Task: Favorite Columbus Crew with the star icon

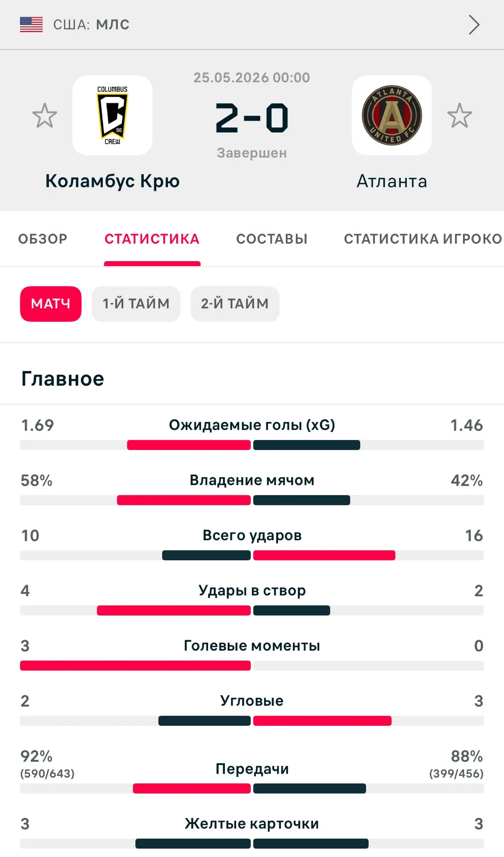Action: pos(45,116)
